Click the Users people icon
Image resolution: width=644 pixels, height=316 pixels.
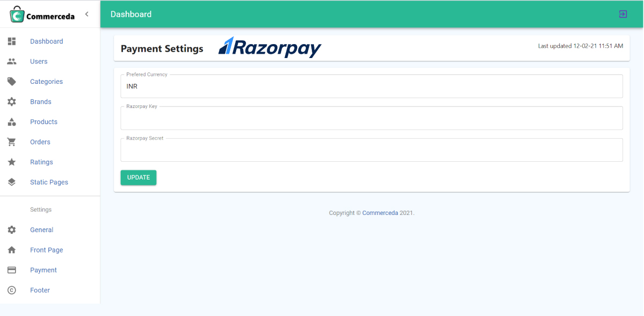(12, 61)
